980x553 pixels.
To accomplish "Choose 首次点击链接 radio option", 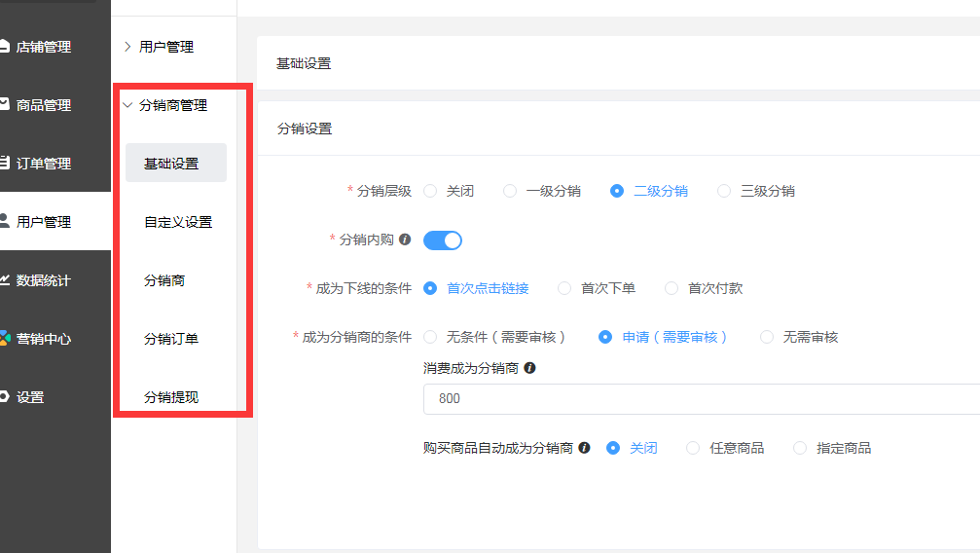I will coord(430,288).
